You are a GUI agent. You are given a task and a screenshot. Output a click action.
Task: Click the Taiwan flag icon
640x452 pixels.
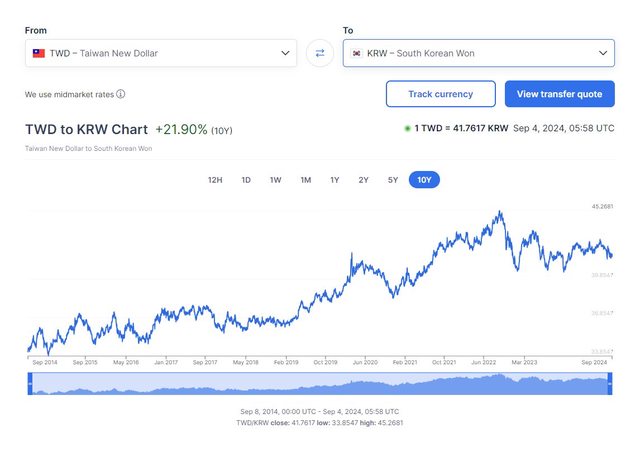click(x=39, y=53)
